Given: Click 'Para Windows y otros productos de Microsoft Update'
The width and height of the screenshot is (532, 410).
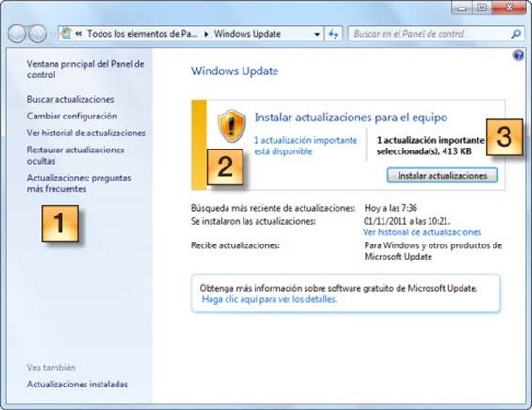Looking at the screenshot, I should click(x=433, y=251).
